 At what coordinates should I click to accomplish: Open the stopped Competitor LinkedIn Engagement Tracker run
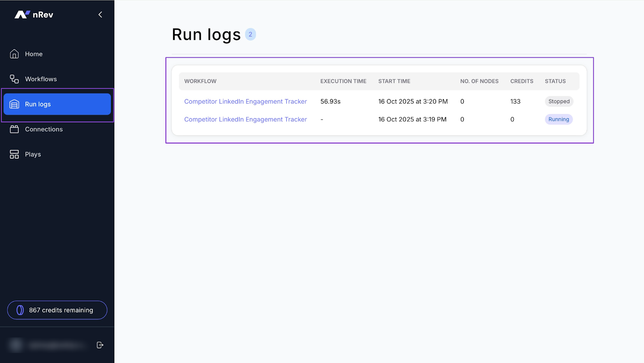[246, 101]
